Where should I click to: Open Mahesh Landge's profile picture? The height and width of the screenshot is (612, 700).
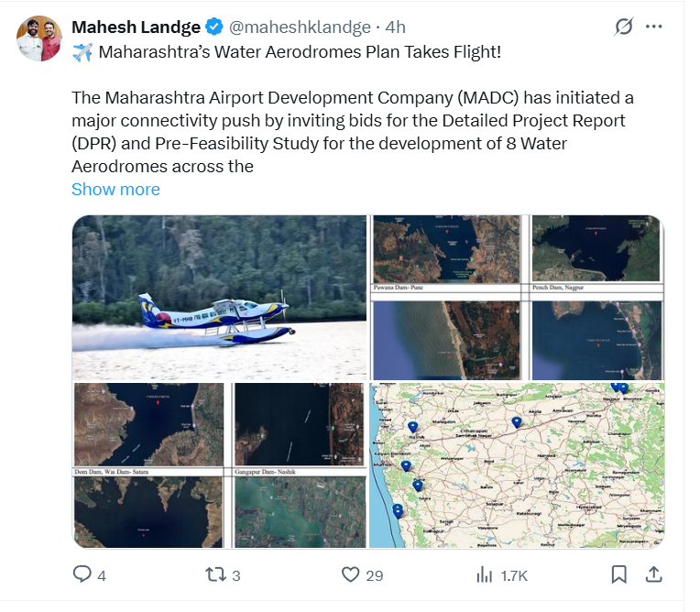(39, 38)
